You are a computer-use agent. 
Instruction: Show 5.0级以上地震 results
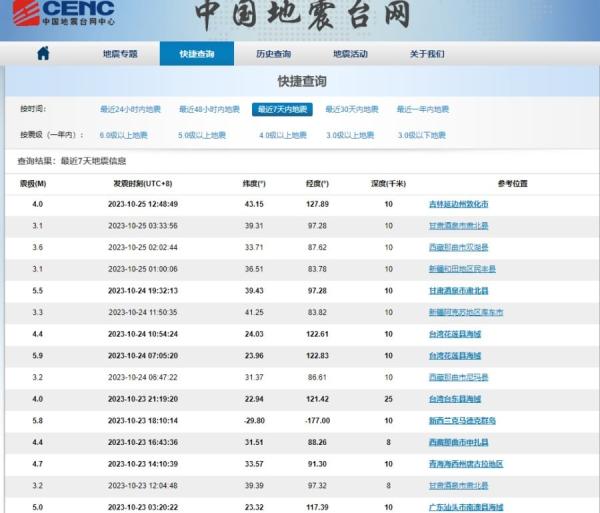pyautogui.click(x=202, y=135)
